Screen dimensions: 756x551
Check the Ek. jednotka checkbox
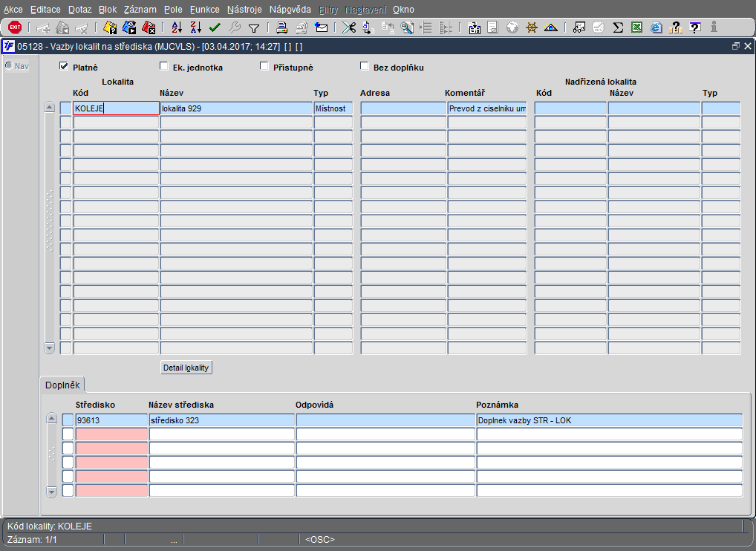pos(164,66)
